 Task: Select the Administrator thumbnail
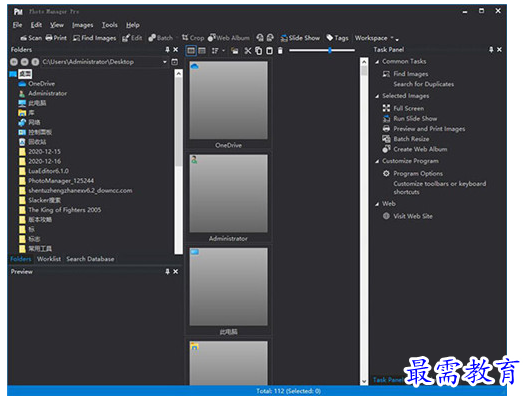tap(229, 198)
